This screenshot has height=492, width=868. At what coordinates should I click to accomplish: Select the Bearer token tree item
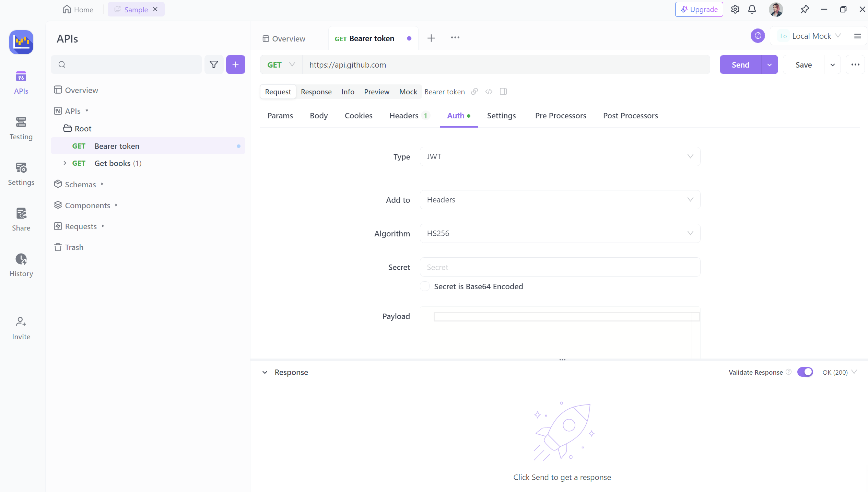click(x=148, y=146)
